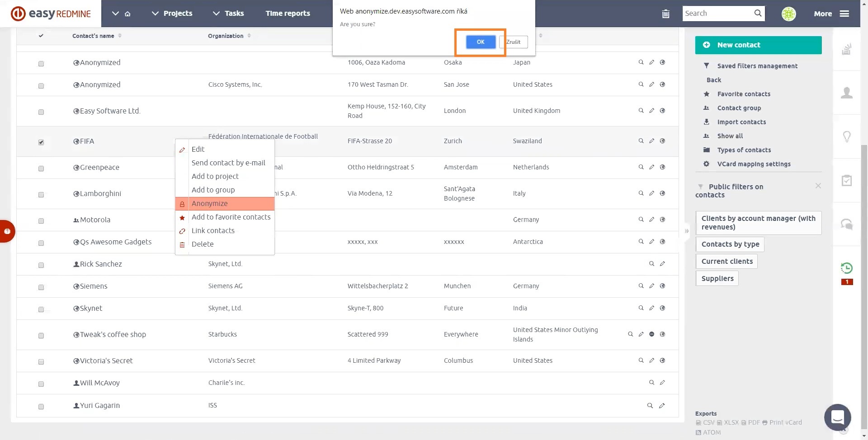
Task: Click the magnifier icon in the Greenpeace row
Action: click(641, 167)
